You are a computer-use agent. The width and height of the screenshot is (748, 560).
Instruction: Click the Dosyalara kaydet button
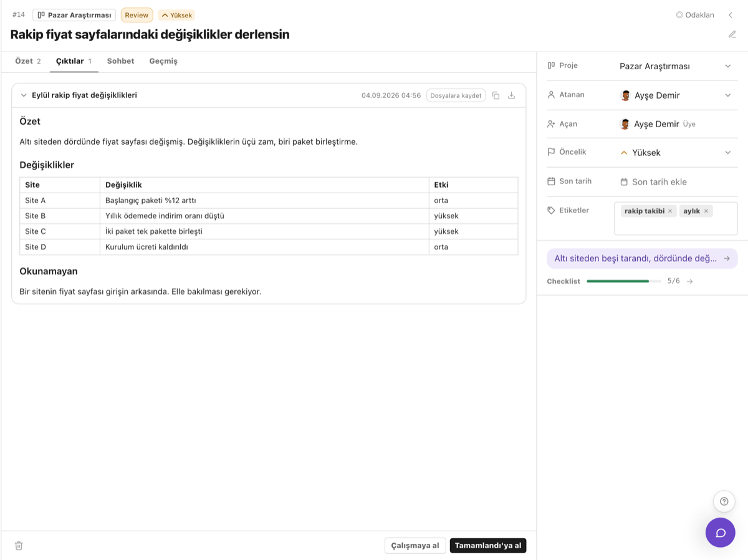click(456, 95)
